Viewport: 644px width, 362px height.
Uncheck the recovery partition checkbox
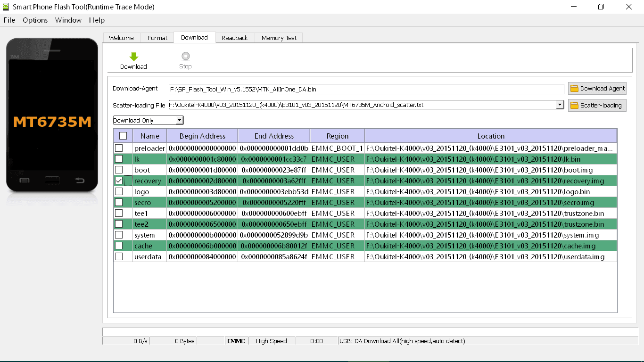(119, 181)
